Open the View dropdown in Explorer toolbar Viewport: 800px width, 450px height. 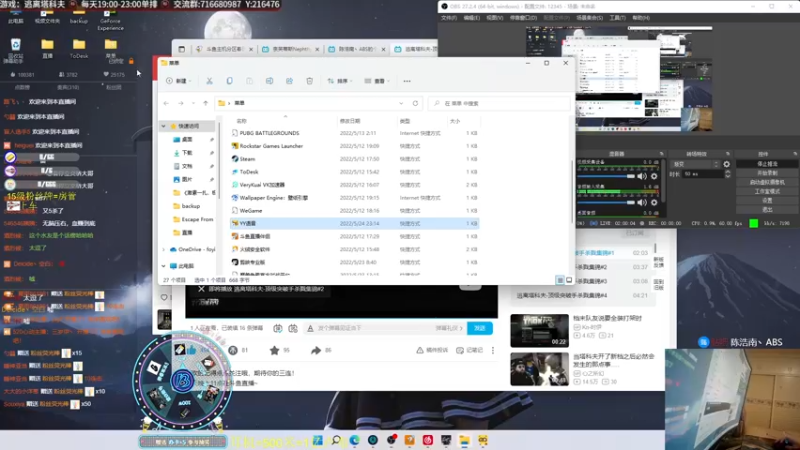[x=377, y=81]
